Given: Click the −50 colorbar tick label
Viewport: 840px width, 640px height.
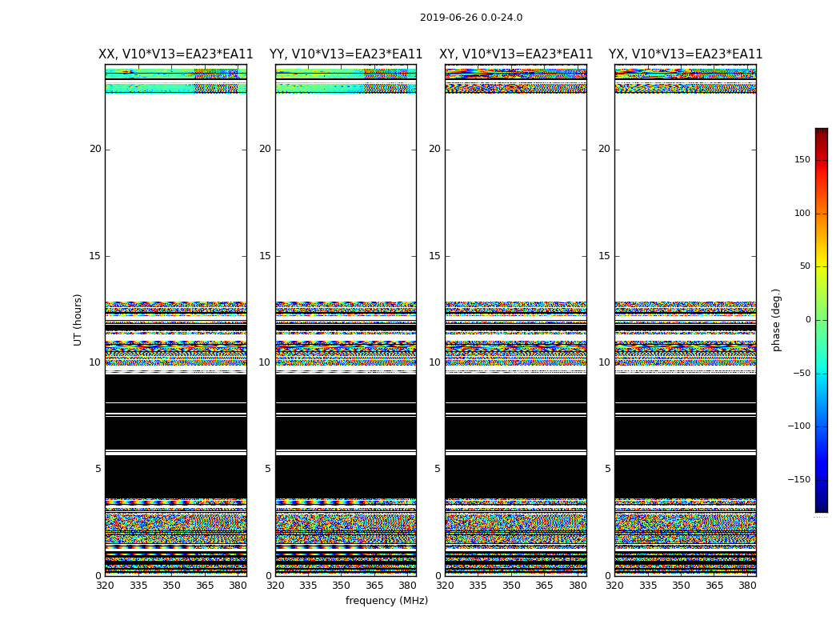Looking at the screenshot, I should click(x=802, y=373).
